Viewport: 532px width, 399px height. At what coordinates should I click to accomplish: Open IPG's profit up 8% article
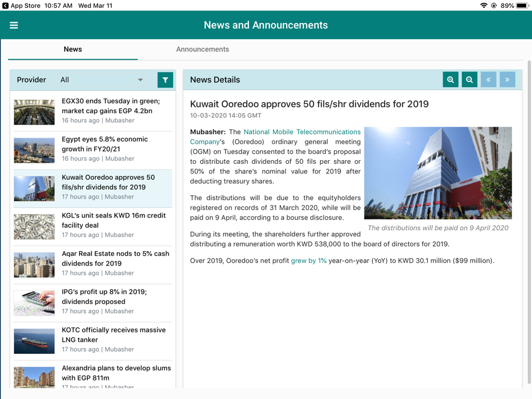click(93, 303)
